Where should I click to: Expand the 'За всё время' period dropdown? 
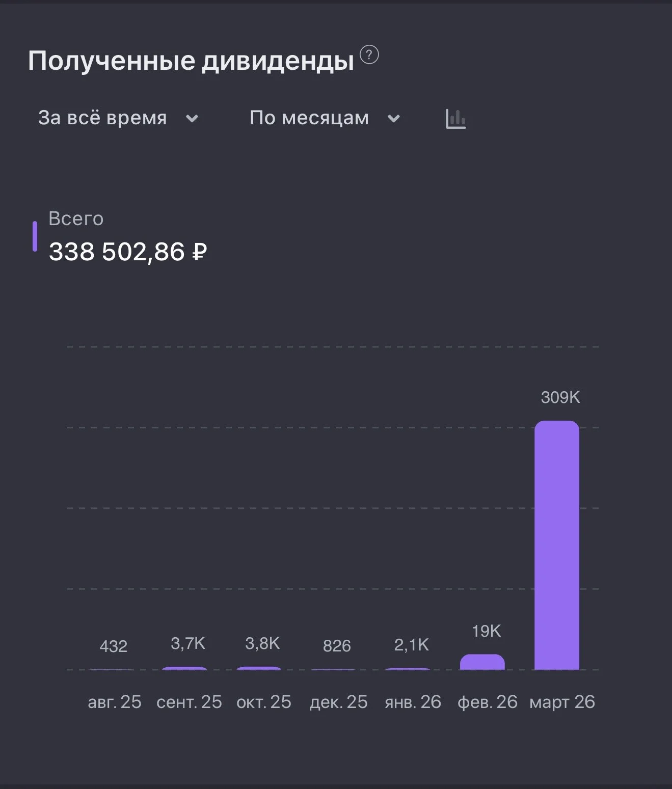click(118, 118)
